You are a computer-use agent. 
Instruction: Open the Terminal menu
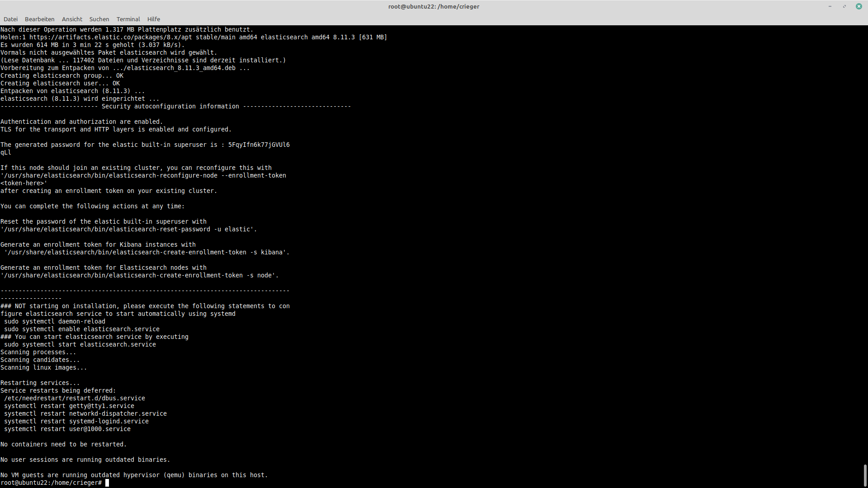[x=128, y=19]
